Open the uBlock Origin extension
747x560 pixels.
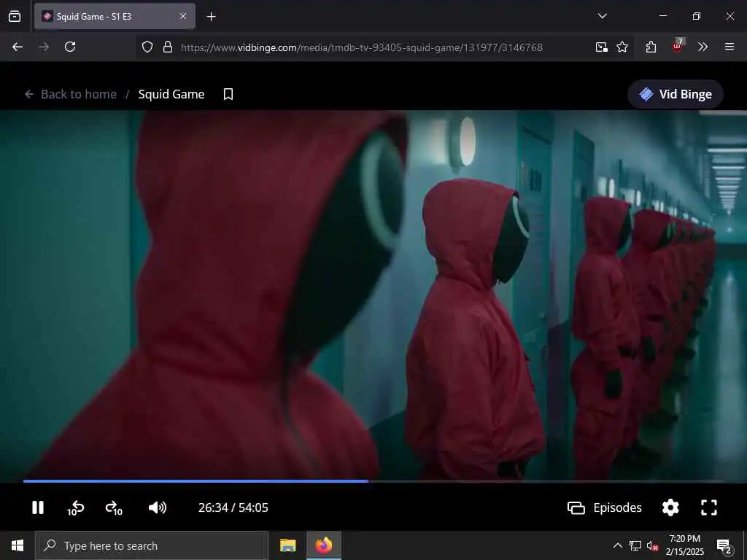point(677,46)
